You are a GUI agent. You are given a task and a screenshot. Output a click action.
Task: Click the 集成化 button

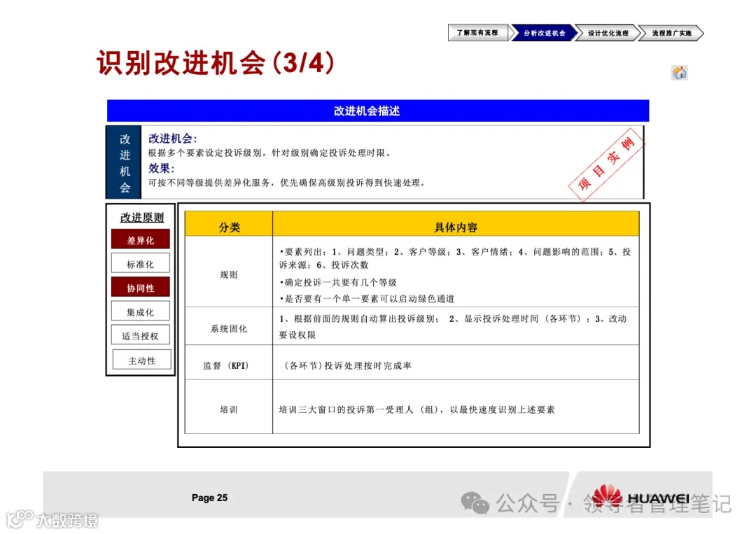tap(140, 310)
